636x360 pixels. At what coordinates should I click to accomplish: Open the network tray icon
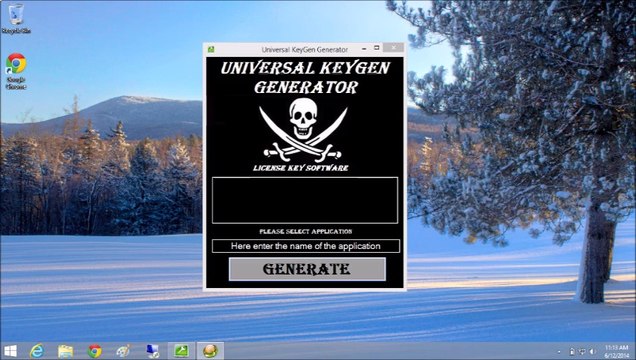pyautogui.click(x=582, y=351)
